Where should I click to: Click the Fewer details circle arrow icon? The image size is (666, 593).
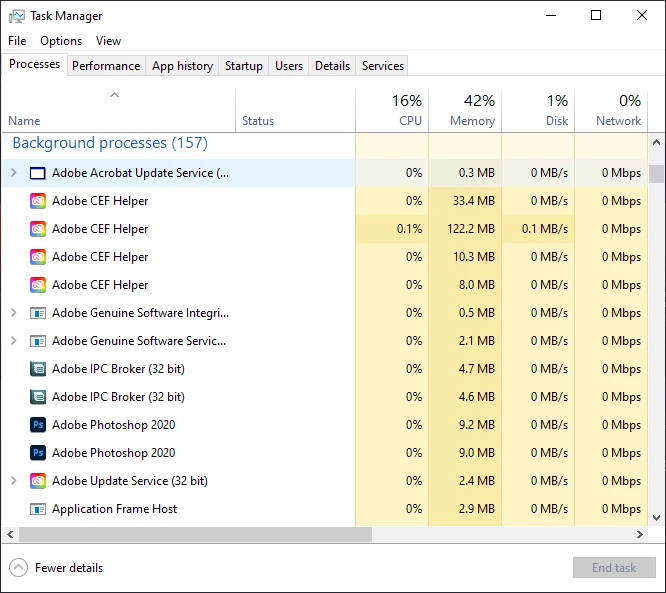19,568
